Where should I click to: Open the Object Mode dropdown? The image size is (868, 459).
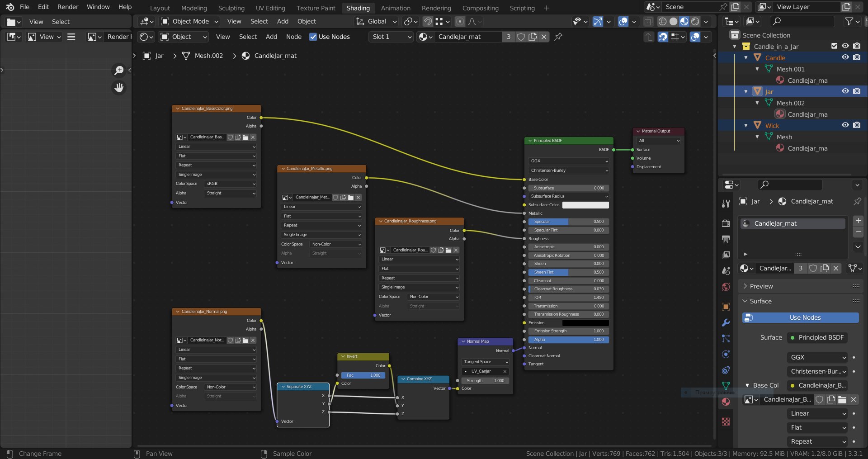point(190,21)
